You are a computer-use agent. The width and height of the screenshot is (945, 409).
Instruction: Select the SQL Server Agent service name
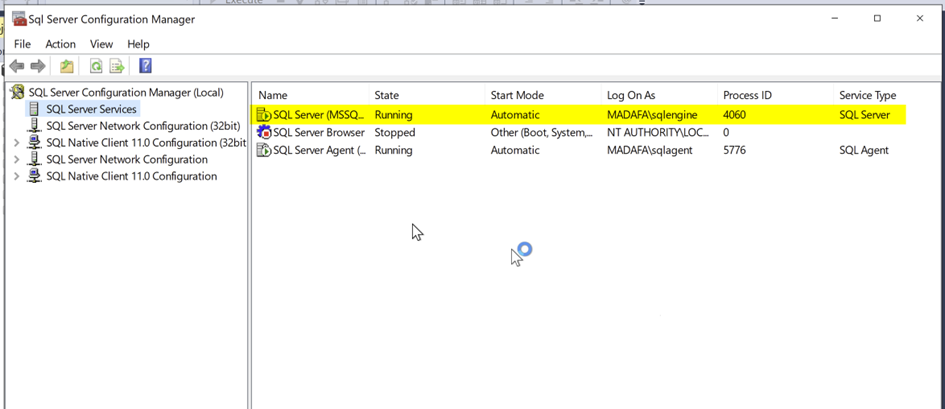[319, 151]
